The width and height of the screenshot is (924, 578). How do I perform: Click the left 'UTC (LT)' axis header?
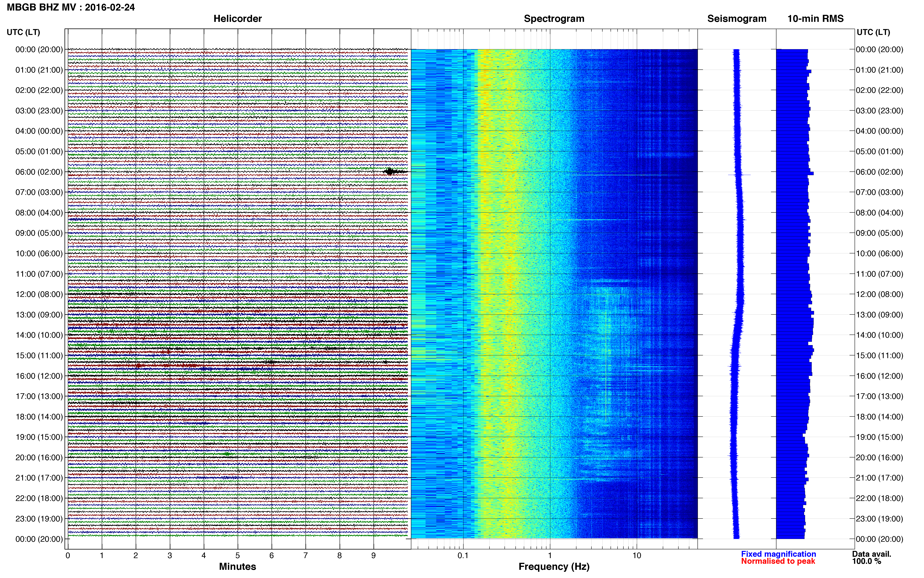point(23,32)
